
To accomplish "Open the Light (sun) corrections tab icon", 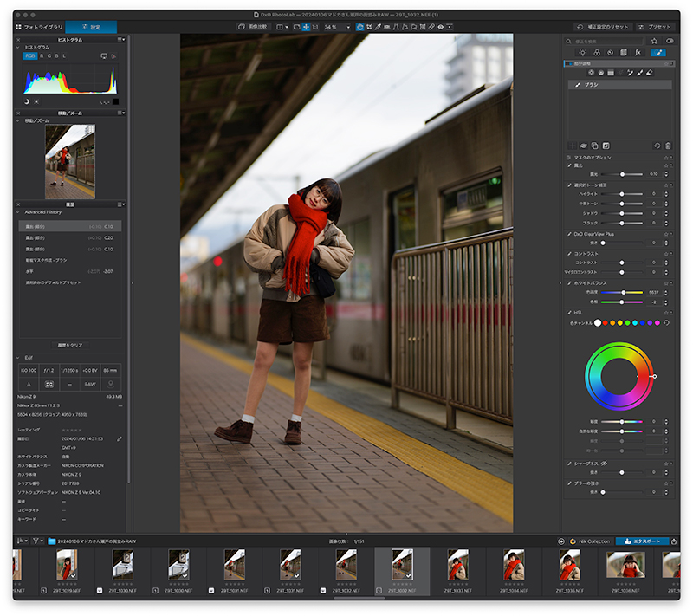I will pos(582,53).
